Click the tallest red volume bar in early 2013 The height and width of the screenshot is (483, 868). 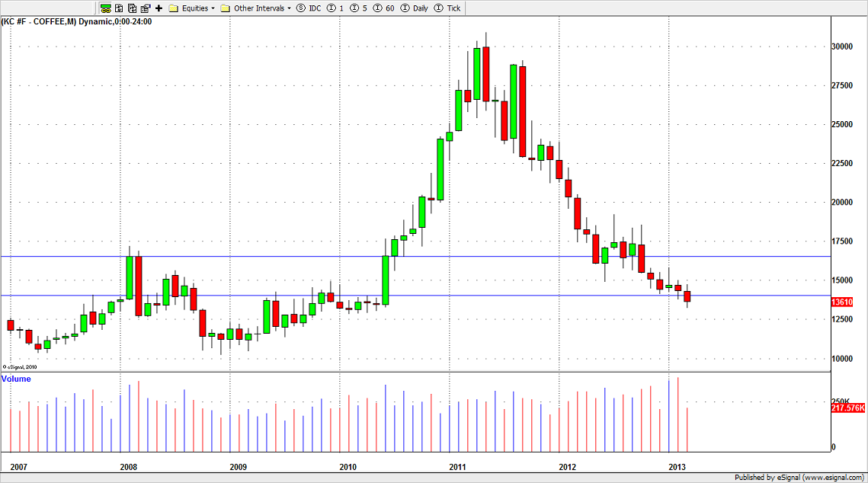pyautogui.click(x=678, y=414)
